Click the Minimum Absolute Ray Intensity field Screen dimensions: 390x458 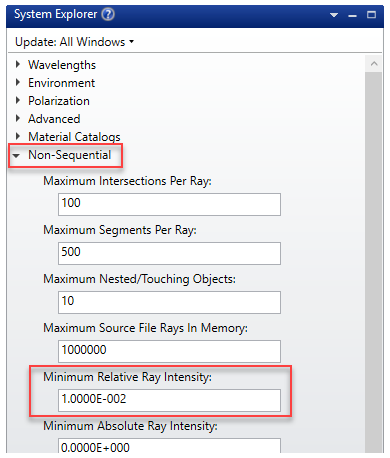click(169, 446)
